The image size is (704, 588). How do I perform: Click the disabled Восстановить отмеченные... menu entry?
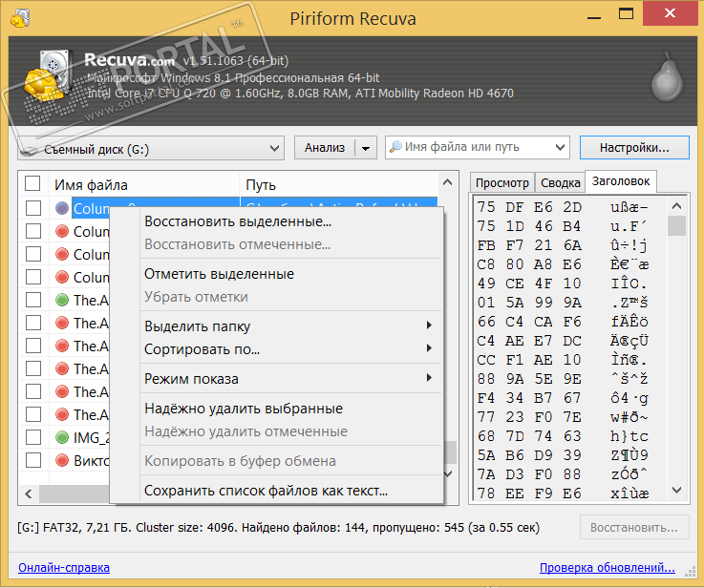tap(291, 244)
